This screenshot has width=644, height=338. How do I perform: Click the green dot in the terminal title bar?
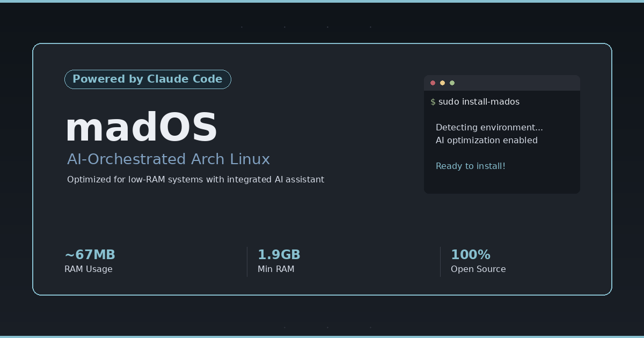coord(452,83)
